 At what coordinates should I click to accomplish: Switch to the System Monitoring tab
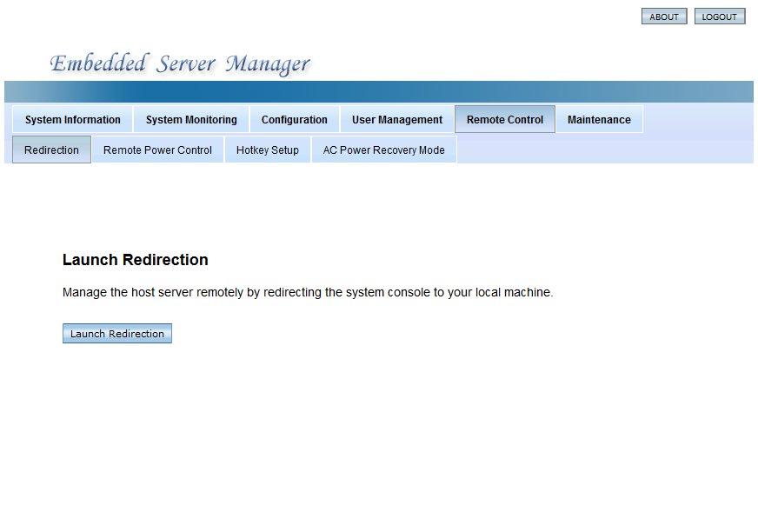coord(191,120)
